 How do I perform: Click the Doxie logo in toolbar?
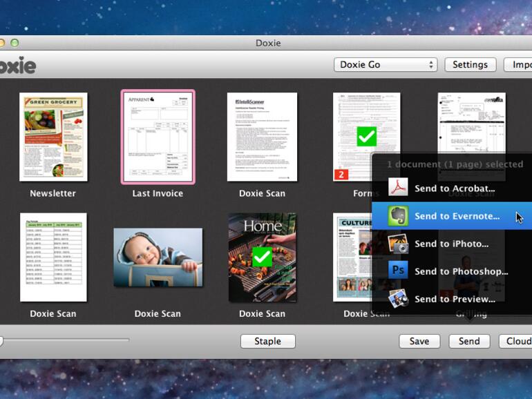[x=18, y=65]
